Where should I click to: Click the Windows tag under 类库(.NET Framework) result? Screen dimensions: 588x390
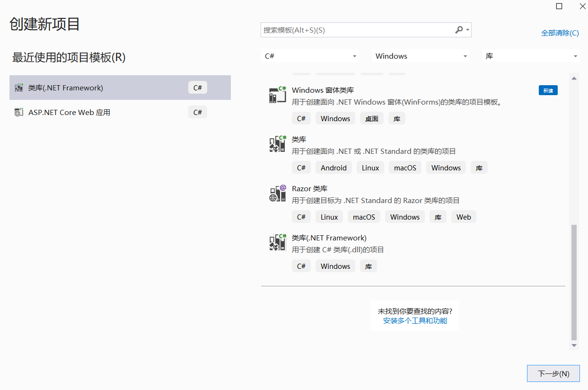tap(335, 266)
